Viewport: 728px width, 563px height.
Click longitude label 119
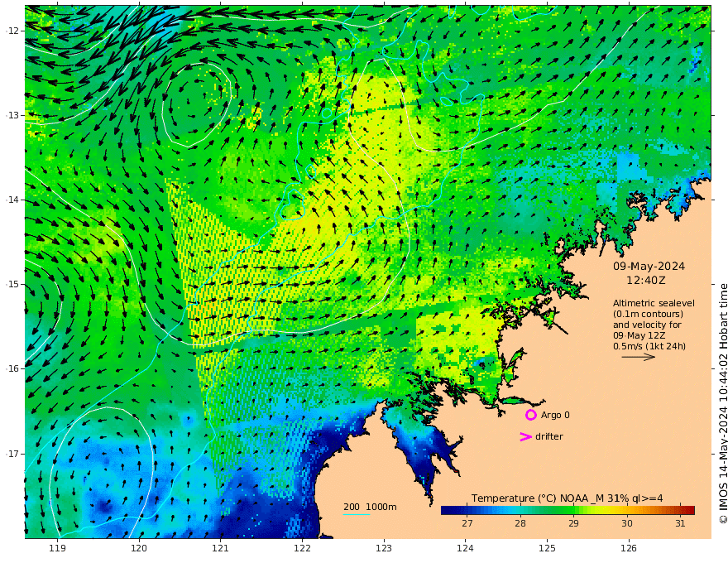(57, 548)
